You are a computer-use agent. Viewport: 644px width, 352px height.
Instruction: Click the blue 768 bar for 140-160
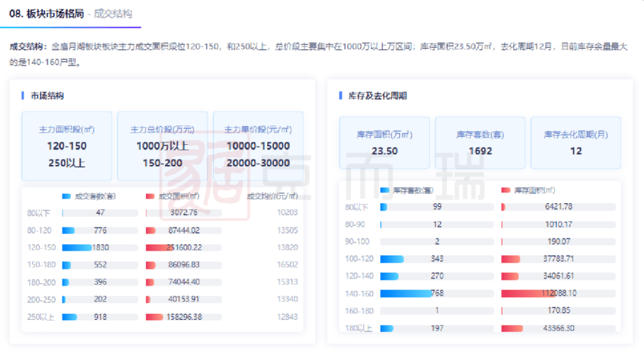click(x=405, y=294)
